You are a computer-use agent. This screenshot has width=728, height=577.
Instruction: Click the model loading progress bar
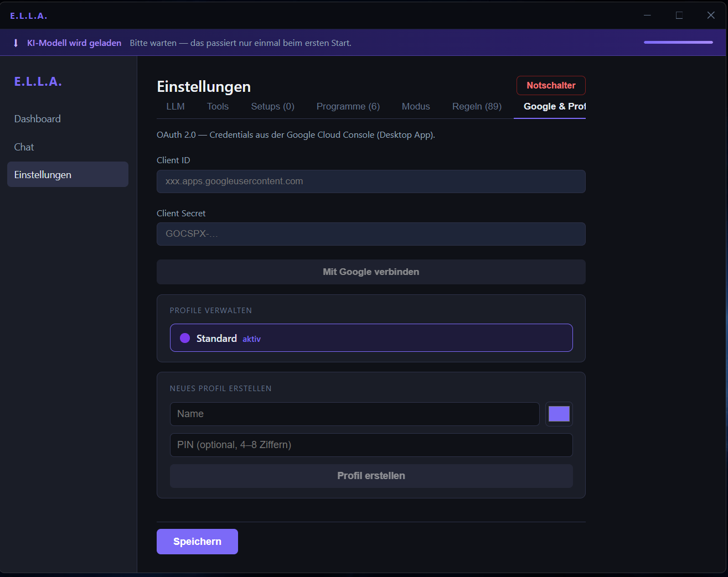pyautogui.click(x=678, y=42)
